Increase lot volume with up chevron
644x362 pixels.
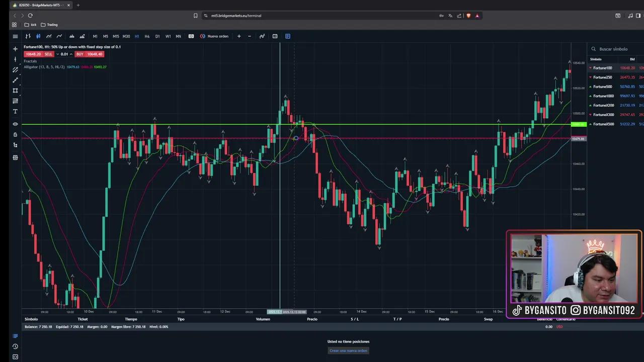[x=71, y=54]
